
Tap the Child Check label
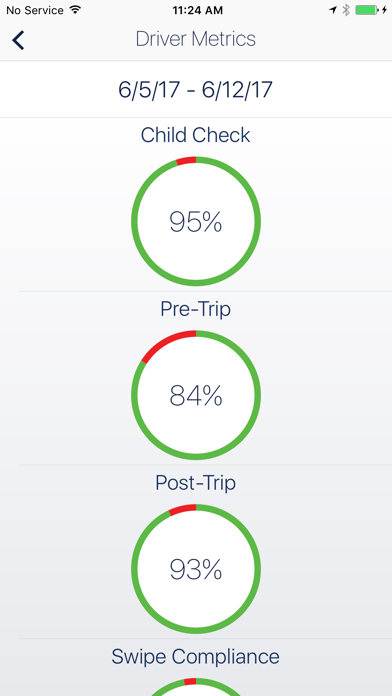tap(195, 135)
